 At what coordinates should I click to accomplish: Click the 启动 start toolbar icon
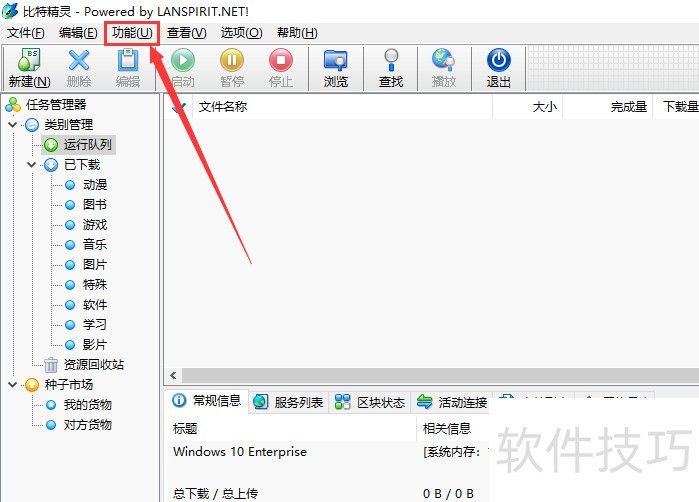pos(183,60)
